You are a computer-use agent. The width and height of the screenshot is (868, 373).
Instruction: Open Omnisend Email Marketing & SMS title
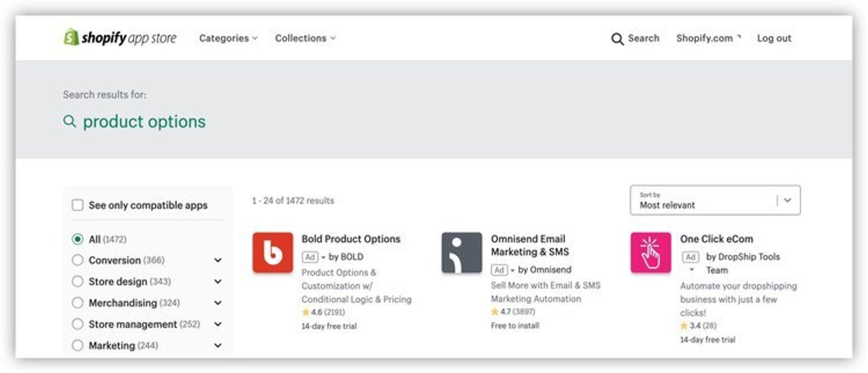530,246
